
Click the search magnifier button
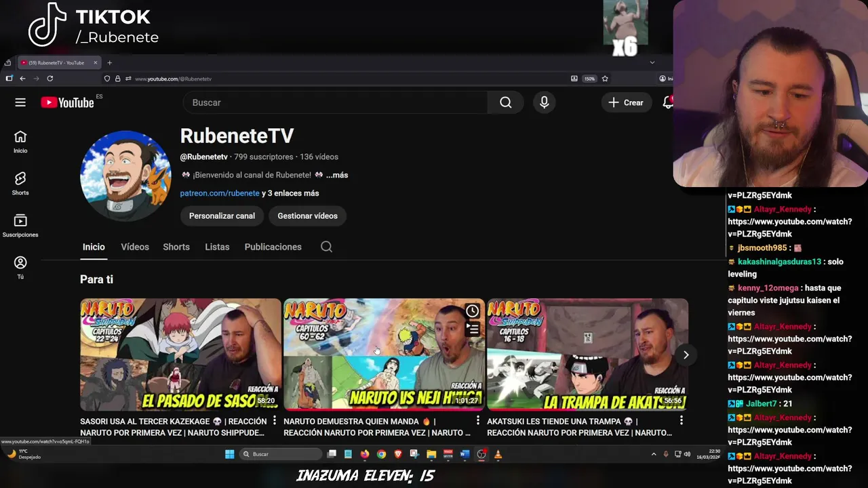pos(506,102)
